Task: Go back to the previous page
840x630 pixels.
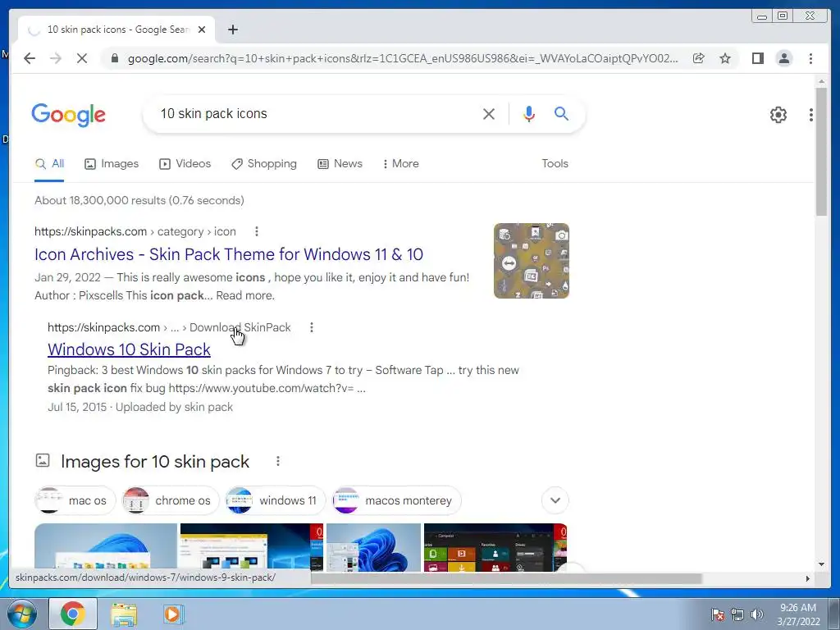Action: 30,58
